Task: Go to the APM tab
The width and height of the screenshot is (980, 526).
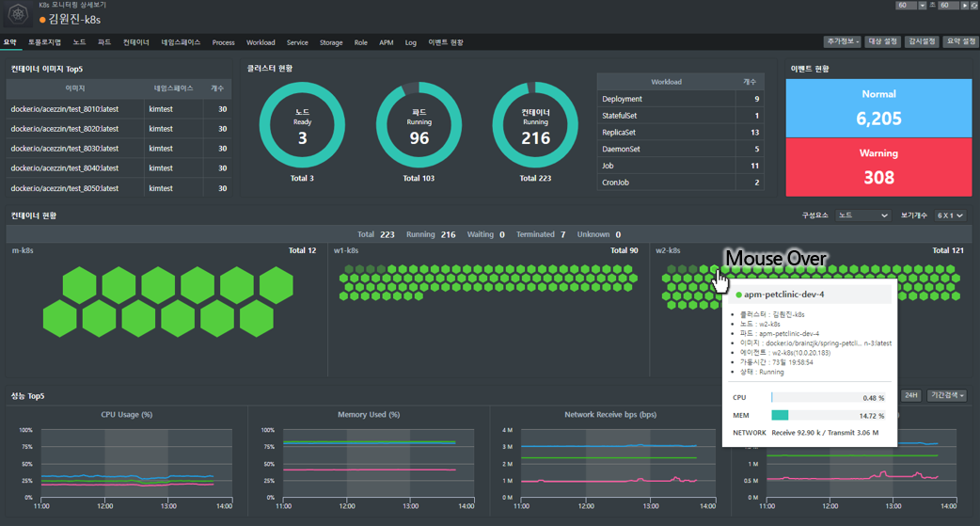Action: 387,42
